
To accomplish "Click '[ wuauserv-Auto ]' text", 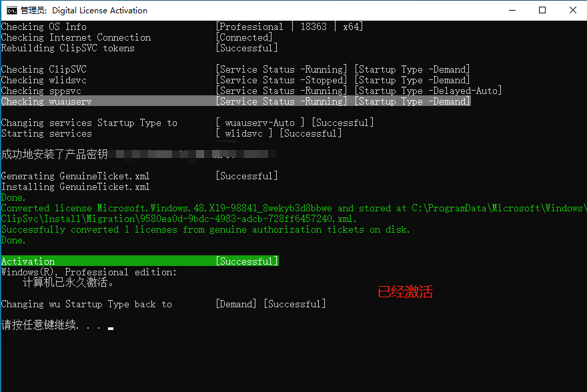I will click(x=261, y=123).
